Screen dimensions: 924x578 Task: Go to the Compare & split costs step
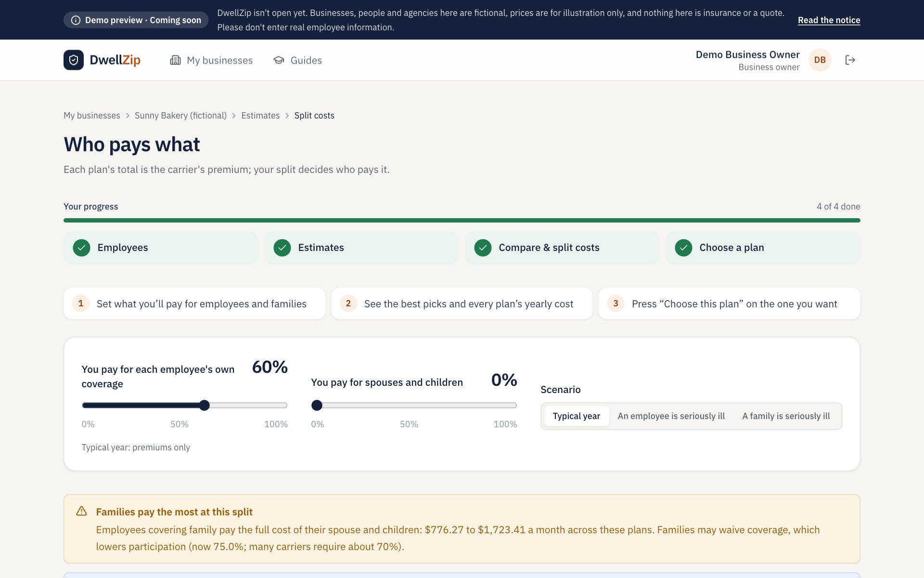[562, 248]
